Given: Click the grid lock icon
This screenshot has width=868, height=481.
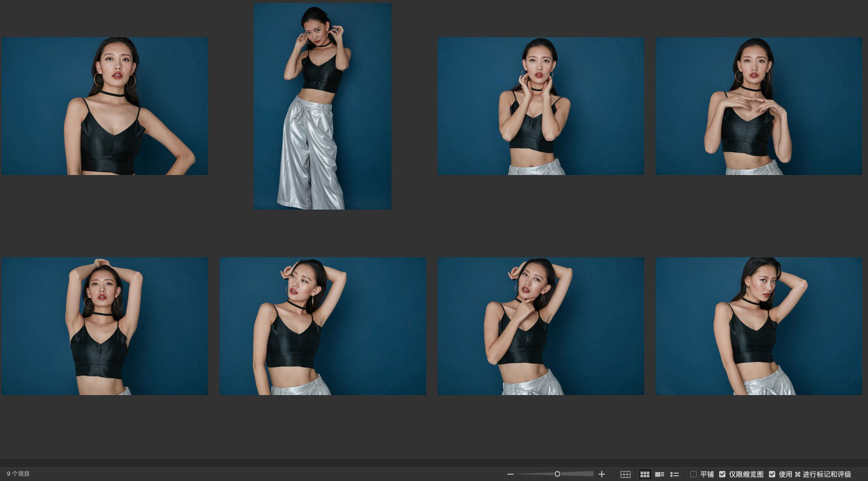Looking at the screenshot, I should tap(625, 474).
